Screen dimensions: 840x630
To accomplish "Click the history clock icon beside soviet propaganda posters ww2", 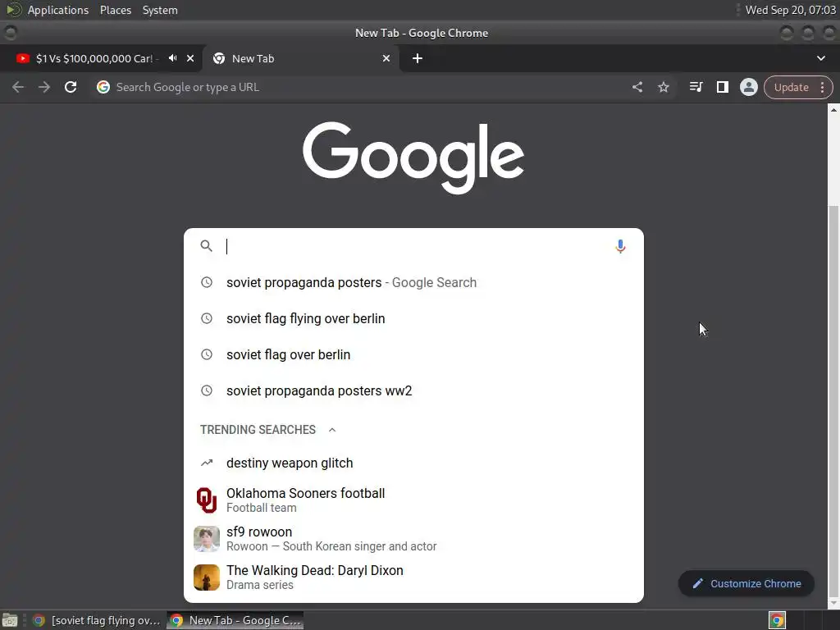I will (206, 390).
